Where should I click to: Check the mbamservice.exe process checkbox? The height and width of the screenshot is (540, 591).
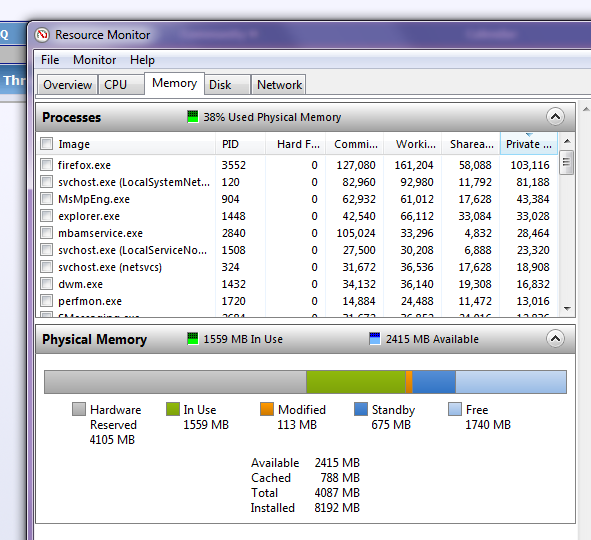point(47,233)
